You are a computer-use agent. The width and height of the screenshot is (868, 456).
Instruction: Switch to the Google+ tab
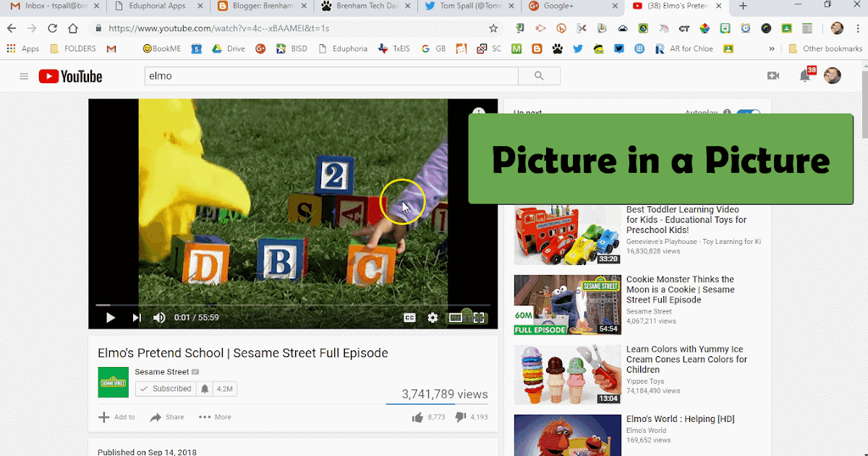click(574, 7)
